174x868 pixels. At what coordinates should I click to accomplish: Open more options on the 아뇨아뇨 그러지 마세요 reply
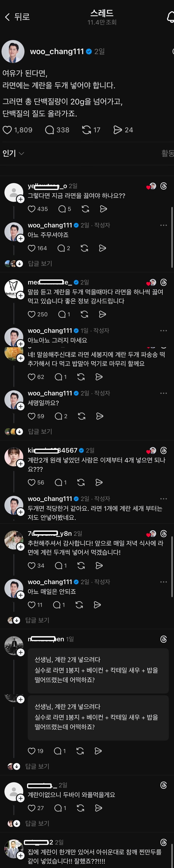164,330
